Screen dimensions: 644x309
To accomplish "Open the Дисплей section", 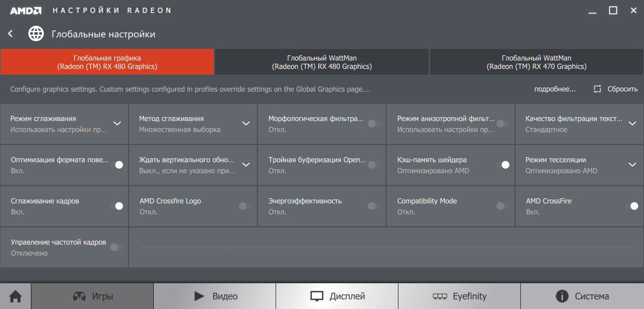I will [337, 296].
